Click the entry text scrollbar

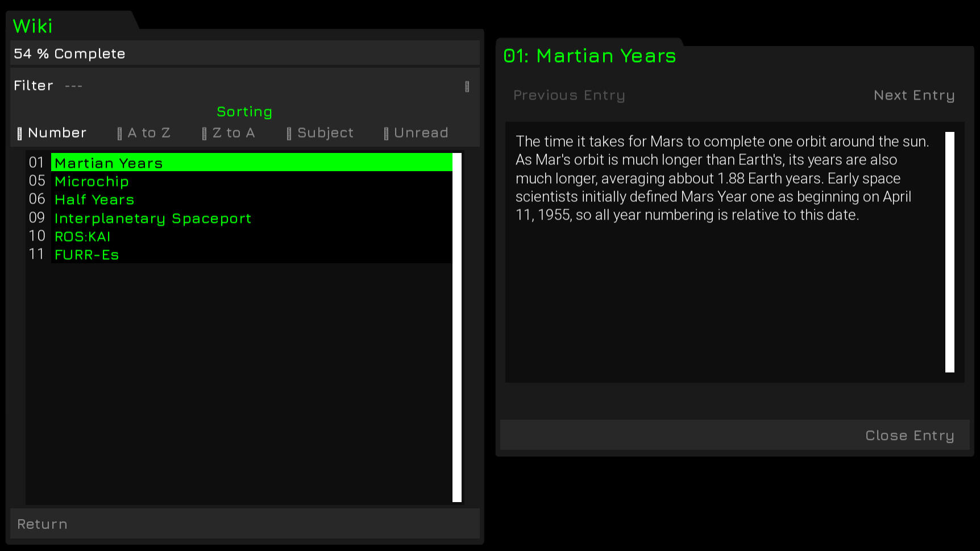tap(949, 252)
